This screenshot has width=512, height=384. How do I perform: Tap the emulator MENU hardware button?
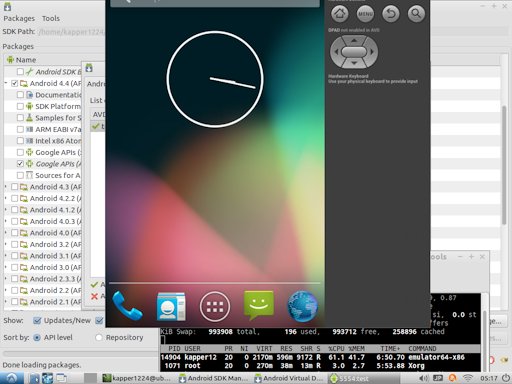pos(365,14)
